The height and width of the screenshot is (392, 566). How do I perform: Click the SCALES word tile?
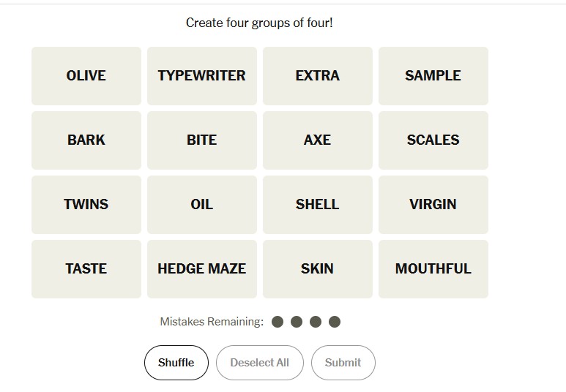[x=433, y=140]
